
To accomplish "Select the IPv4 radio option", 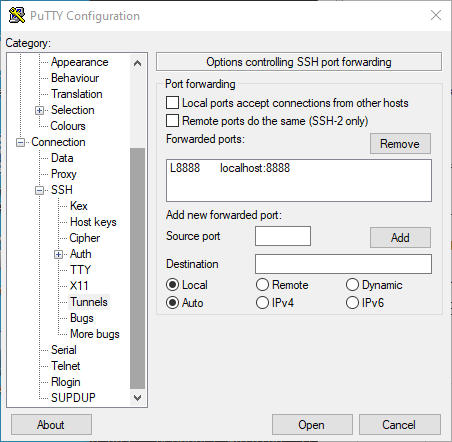I will coord(262,303).
